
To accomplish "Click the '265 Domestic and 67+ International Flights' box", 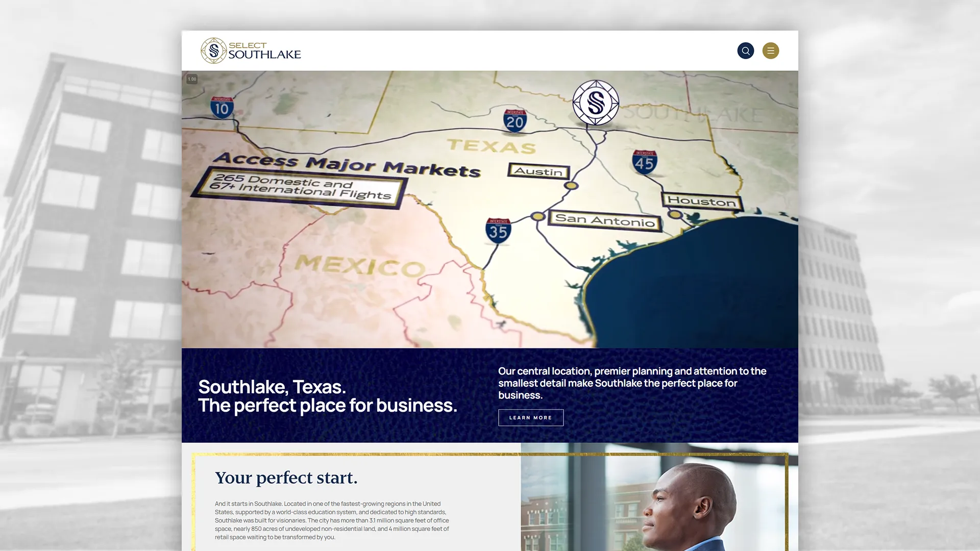I will coord(300,187).
